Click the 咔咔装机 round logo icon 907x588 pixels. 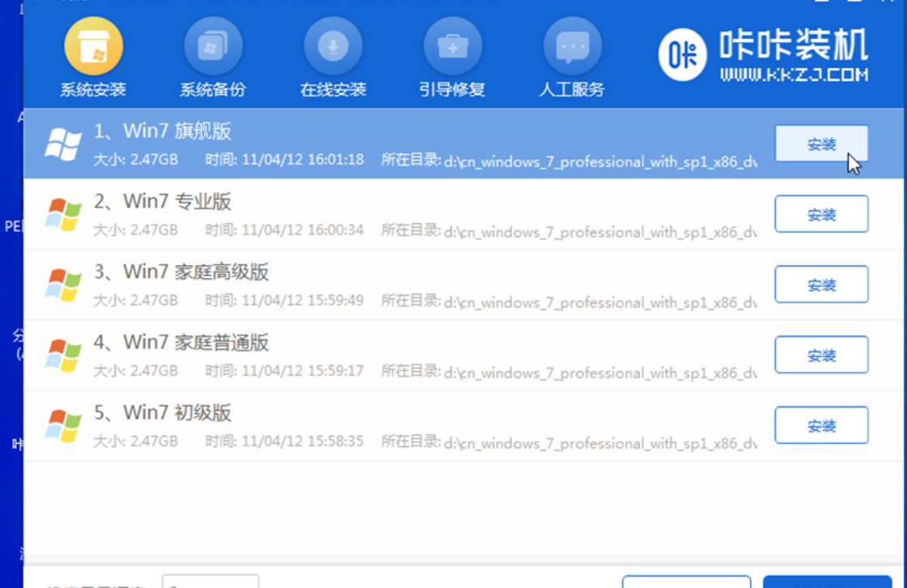click(682, 55)
